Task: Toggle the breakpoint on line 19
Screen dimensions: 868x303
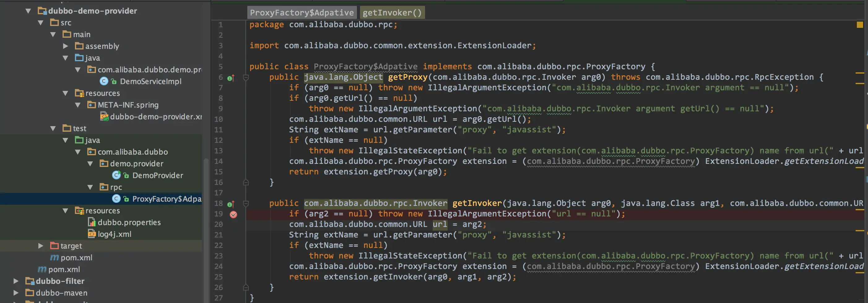Action: pos(233,214)
